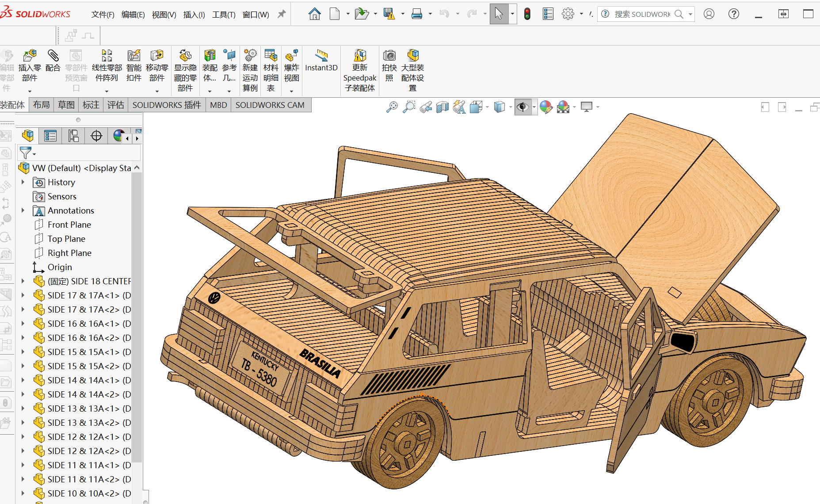Create a new document icon
Screen dimensions: 820x504
(x=335, y=14)
